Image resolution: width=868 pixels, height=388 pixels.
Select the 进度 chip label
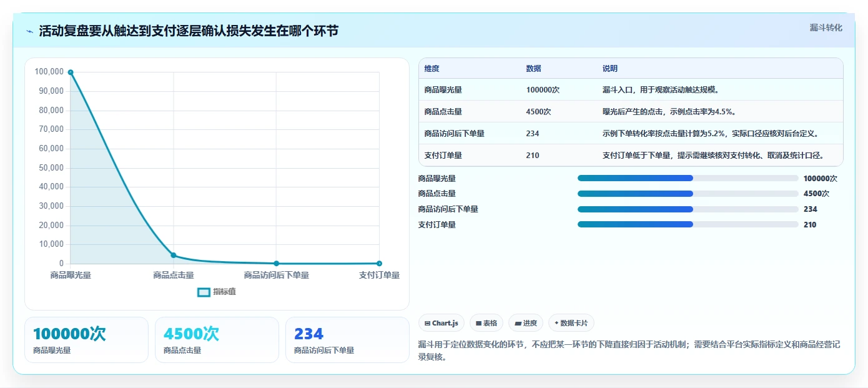[x=530, y=323]
